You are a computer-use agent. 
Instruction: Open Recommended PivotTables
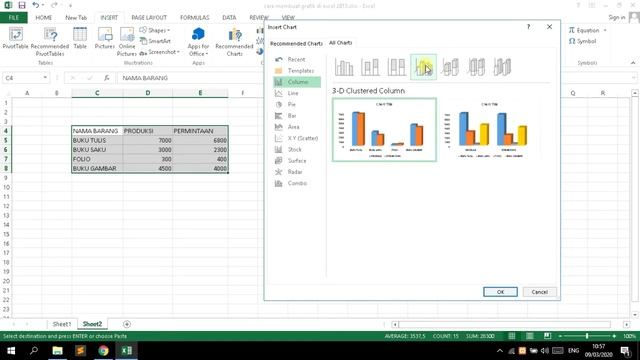click(x=50, y=42)
